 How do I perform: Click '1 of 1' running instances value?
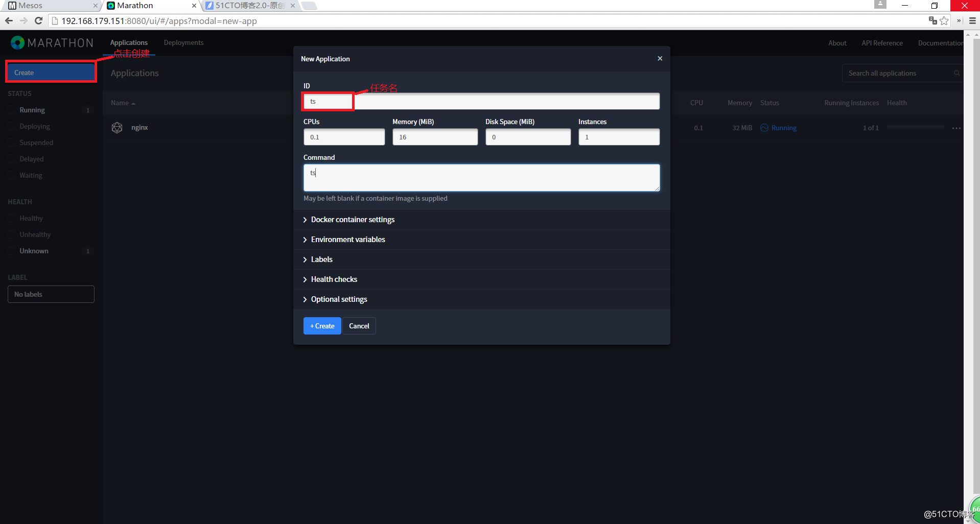point(871,128)
